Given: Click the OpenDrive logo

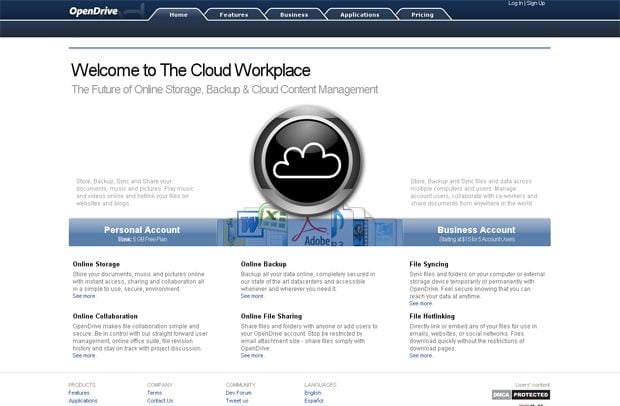Looking at the screenshot, I should click(x=95, y=12).
